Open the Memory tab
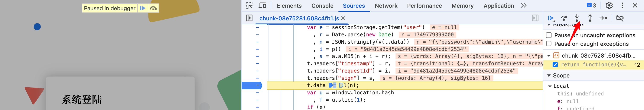Viewport: 644px width, 110px height. (462, 6)
